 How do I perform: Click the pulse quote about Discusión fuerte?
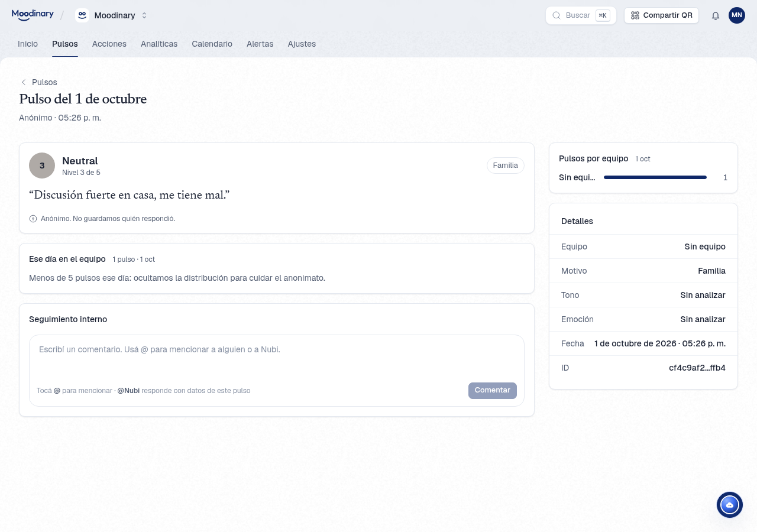[x=129, y=195]
